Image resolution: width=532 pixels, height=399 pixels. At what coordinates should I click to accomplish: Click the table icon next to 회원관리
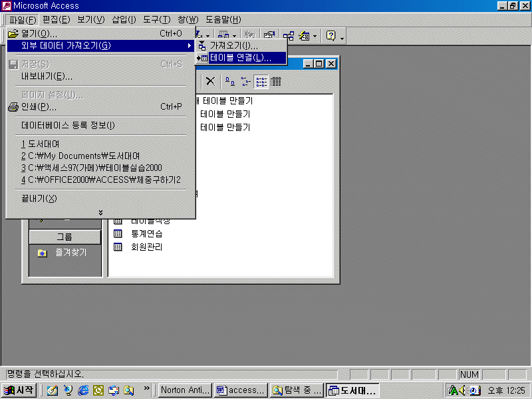tap(118, 247)
